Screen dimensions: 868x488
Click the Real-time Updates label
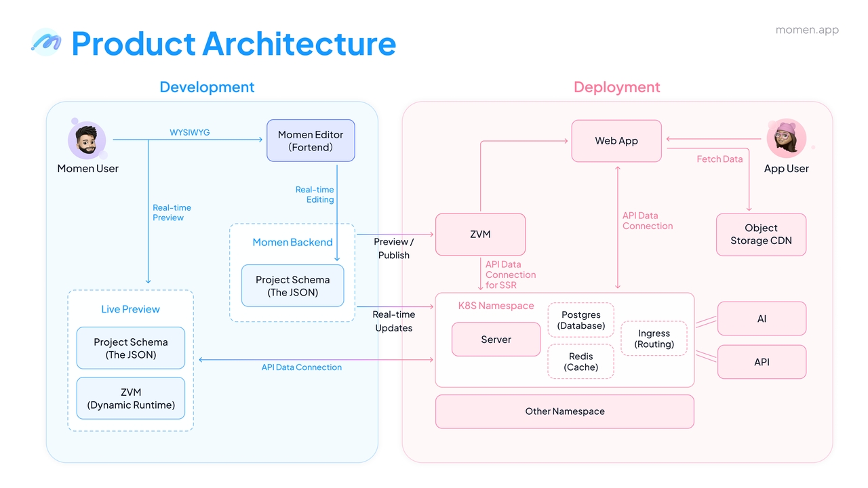tap(393, 321)
